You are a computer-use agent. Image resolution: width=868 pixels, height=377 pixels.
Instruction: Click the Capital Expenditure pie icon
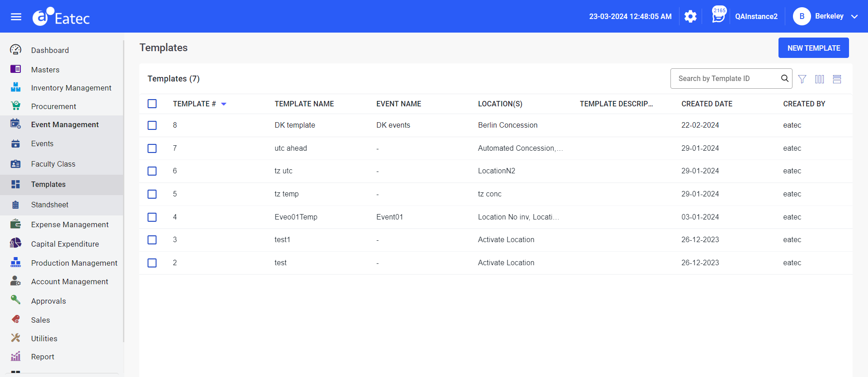[x=16, y=243]
